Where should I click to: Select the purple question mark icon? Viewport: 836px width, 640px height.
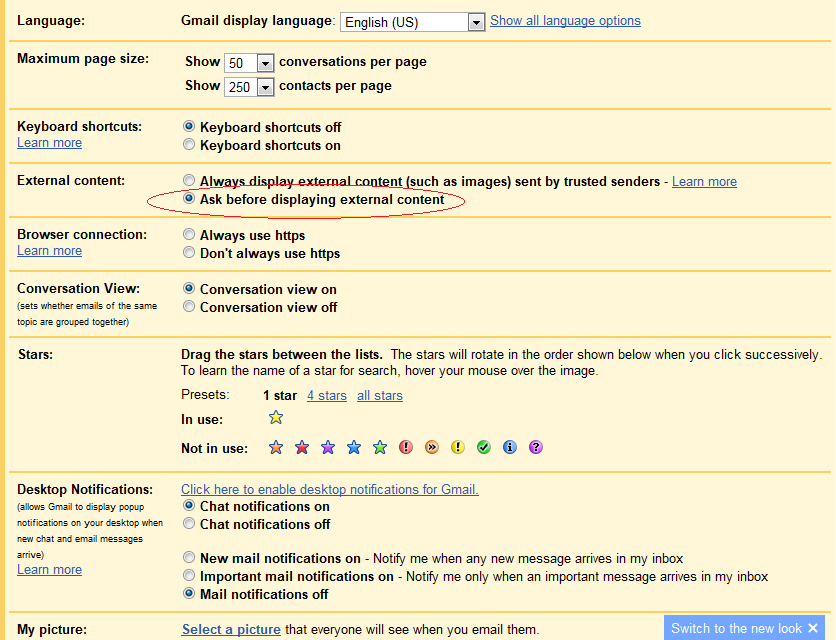pyautogui.click(x=536, y=448)
